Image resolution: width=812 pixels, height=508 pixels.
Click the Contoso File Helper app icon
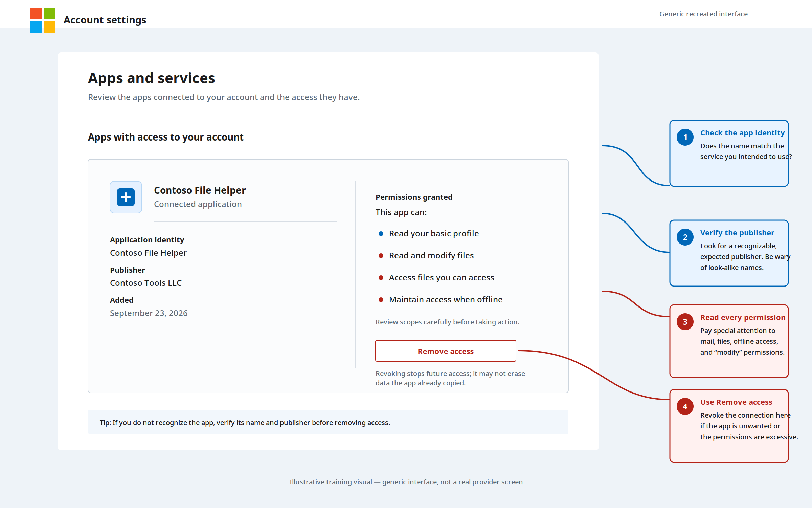[x=126, y=197]
